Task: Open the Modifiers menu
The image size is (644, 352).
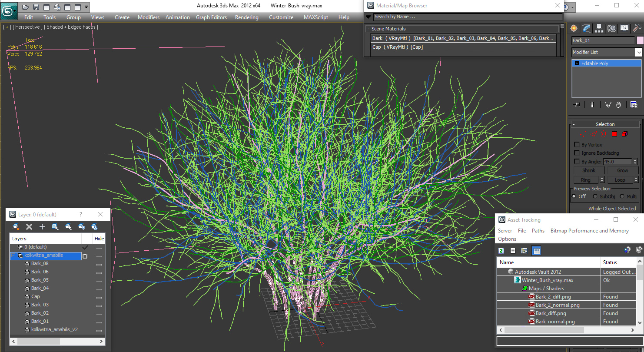Action: point(149,17)
